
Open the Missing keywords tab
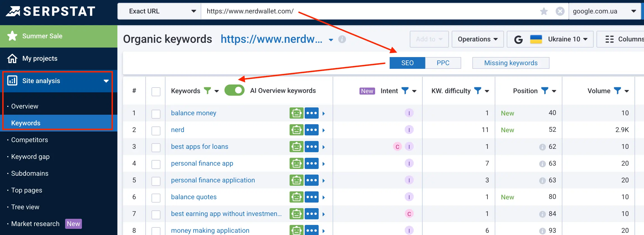point(511,63)
